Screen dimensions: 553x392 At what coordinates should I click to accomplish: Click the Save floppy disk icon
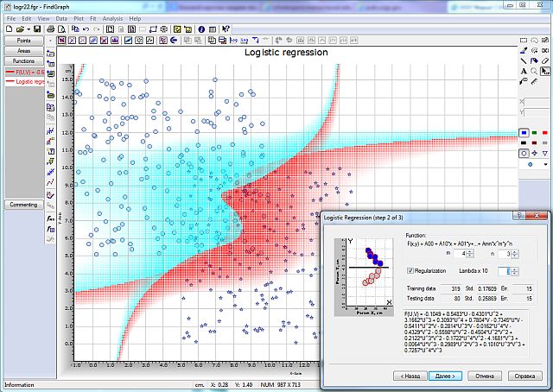(37, 29)
